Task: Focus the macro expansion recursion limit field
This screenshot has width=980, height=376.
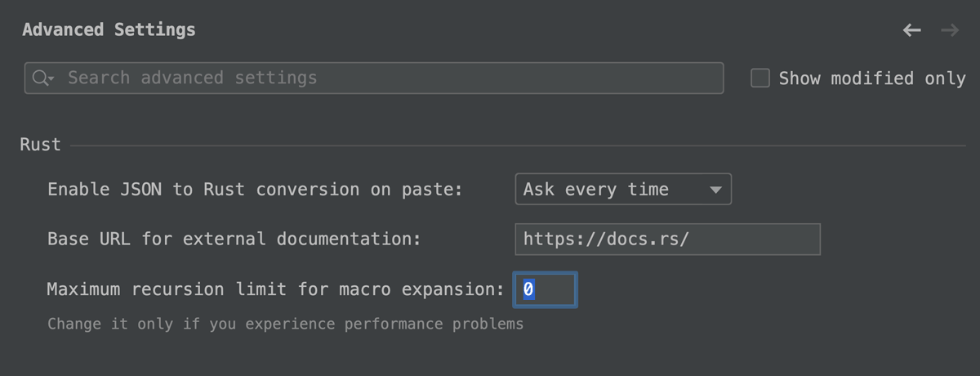Action: point(545,289)
